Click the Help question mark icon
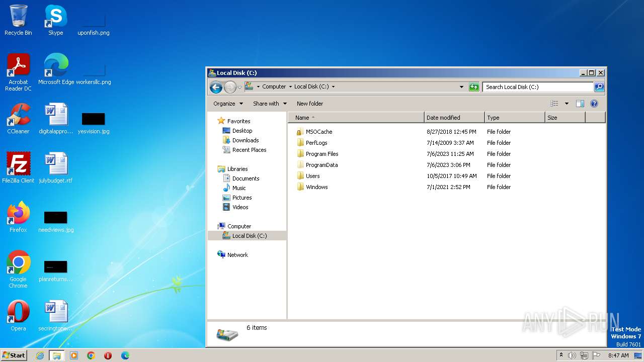The height and width of the screenshot is (362, 644). pos(594,104)
